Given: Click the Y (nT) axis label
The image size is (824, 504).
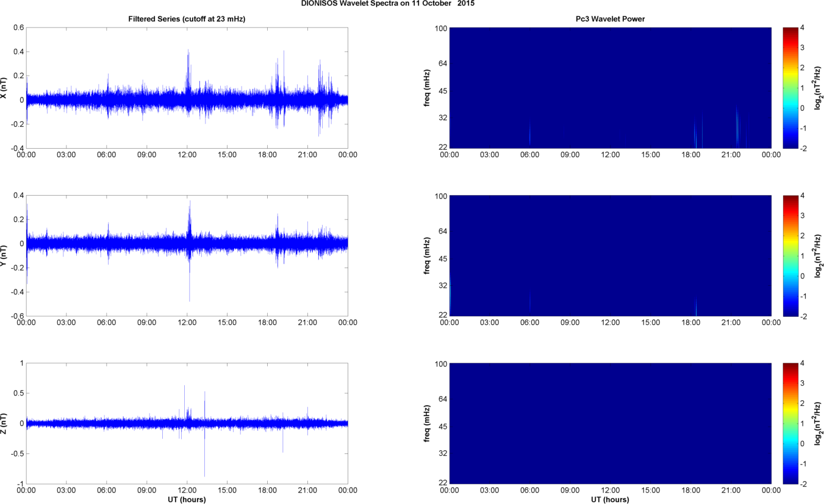Looking at the screenshot, I should coord(4,256).
